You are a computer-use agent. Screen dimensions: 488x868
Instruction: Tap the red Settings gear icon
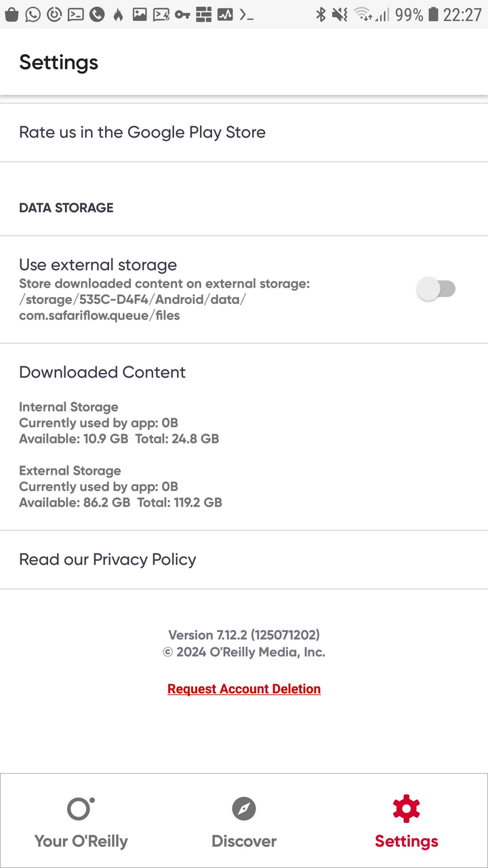click(407, 808)
